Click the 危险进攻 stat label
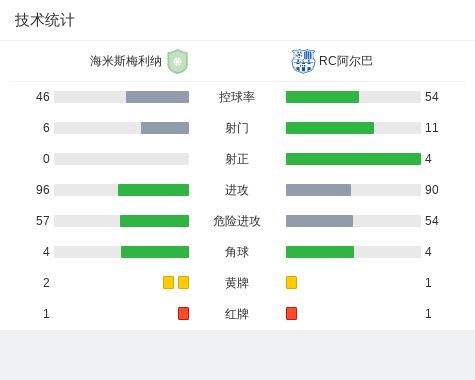 (x=237, y=221)
